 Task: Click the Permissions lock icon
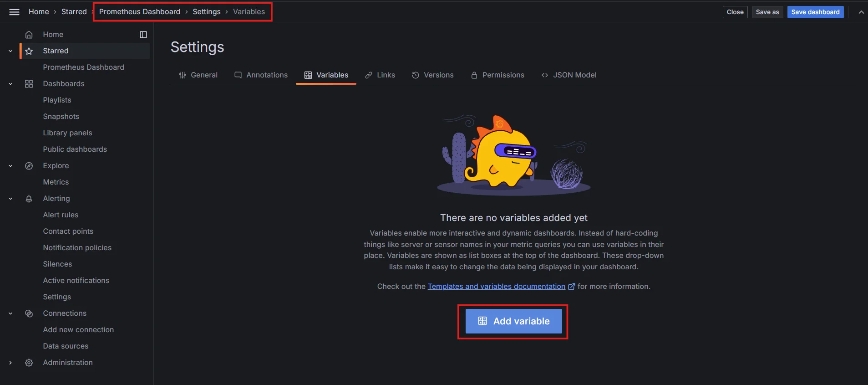click(474, 75)
